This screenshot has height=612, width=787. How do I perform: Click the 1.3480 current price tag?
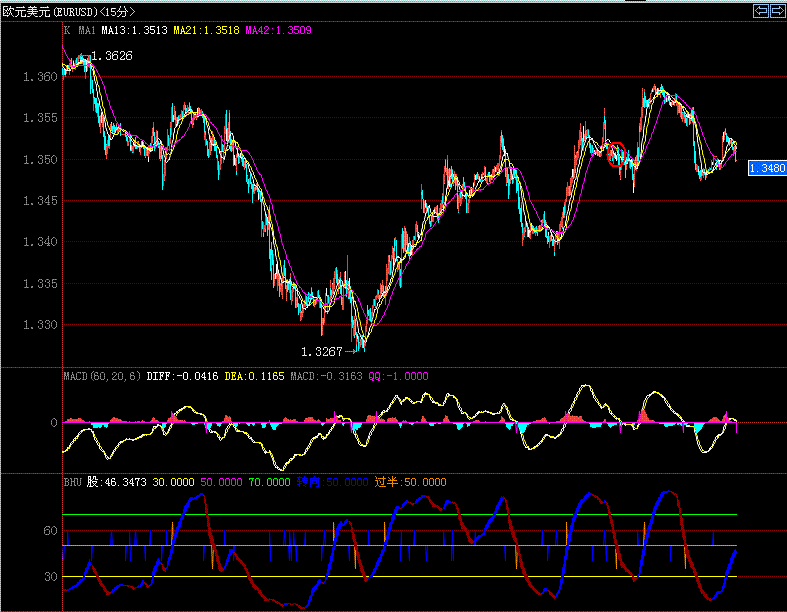coord(767,168)
